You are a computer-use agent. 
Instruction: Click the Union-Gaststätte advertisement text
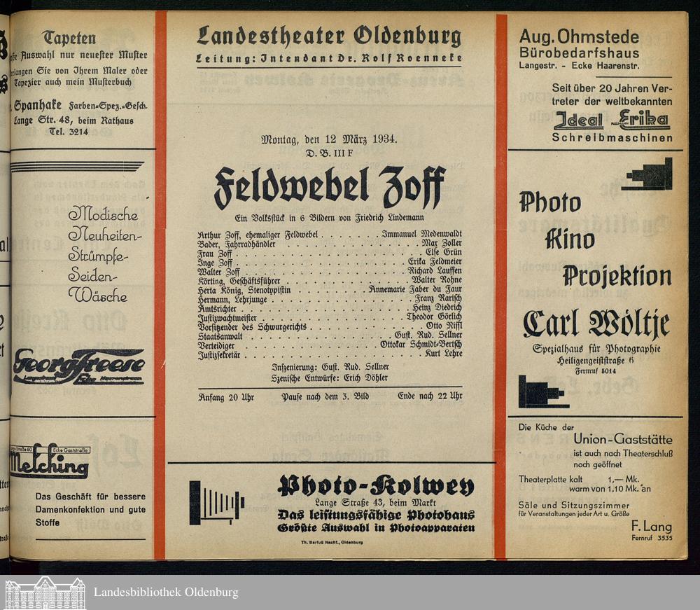click(622, 440)
